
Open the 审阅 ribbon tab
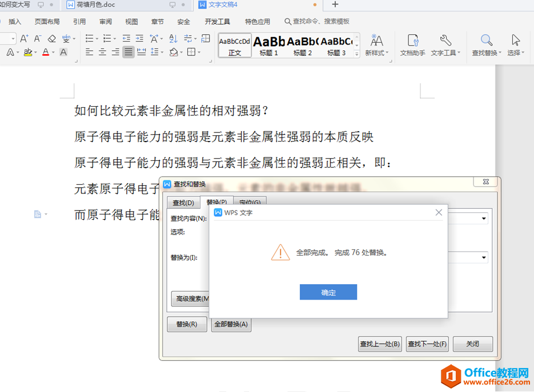point(106,22)
